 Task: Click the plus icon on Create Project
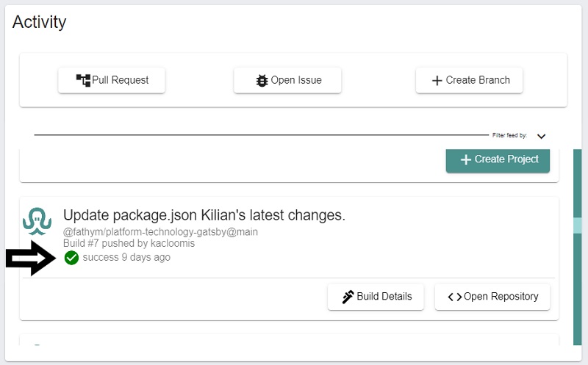(466, 159)
